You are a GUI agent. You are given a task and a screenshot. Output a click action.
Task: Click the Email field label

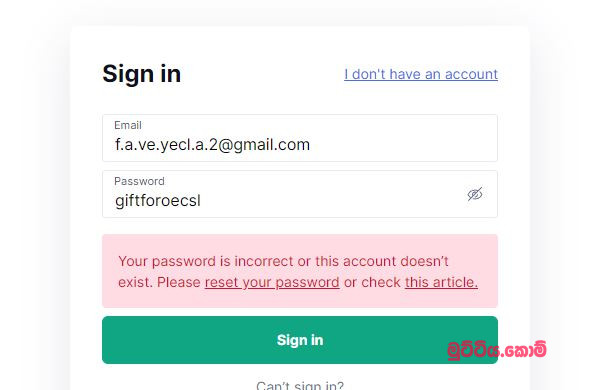pos(128,125)
